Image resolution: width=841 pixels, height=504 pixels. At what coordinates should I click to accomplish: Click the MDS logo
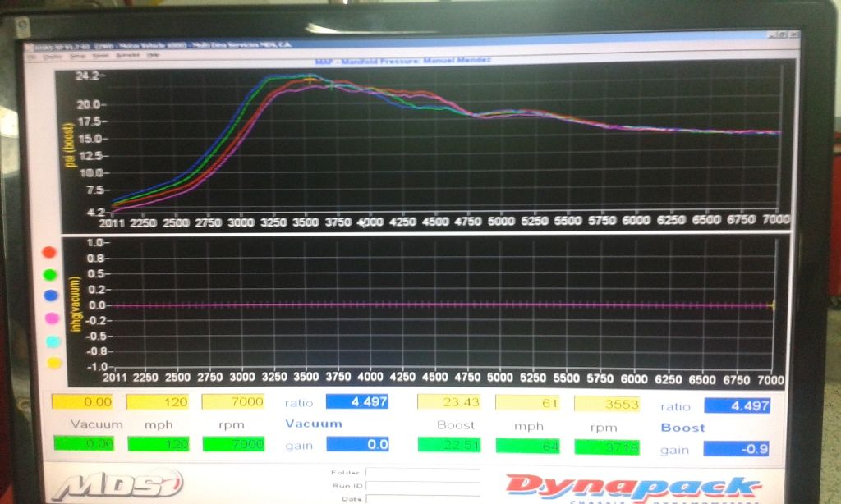(x=117, y=483)
